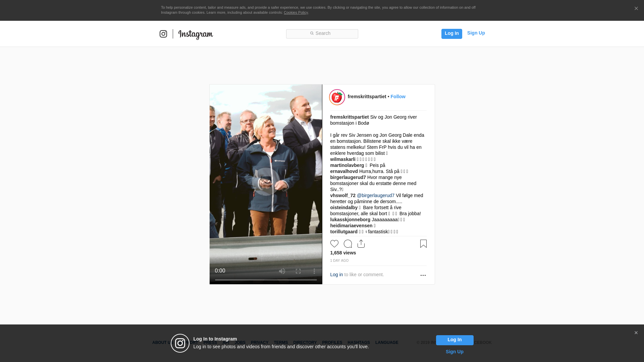The image size is (644, 362).
Task: Open the PRIVACY footer link
Action: click(x=260, y=343)
